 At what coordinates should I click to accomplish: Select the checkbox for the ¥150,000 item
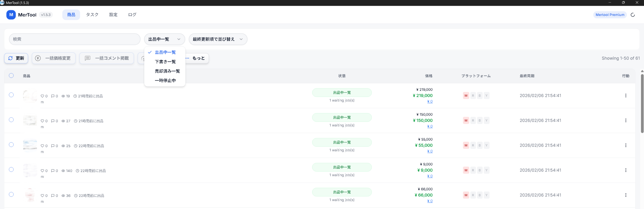click(11, 120)
